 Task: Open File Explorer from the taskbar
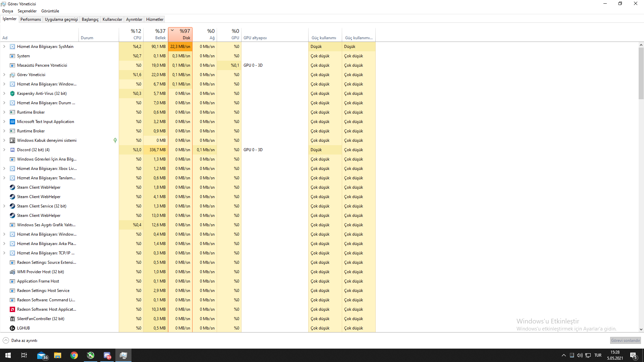pos(58,355)
